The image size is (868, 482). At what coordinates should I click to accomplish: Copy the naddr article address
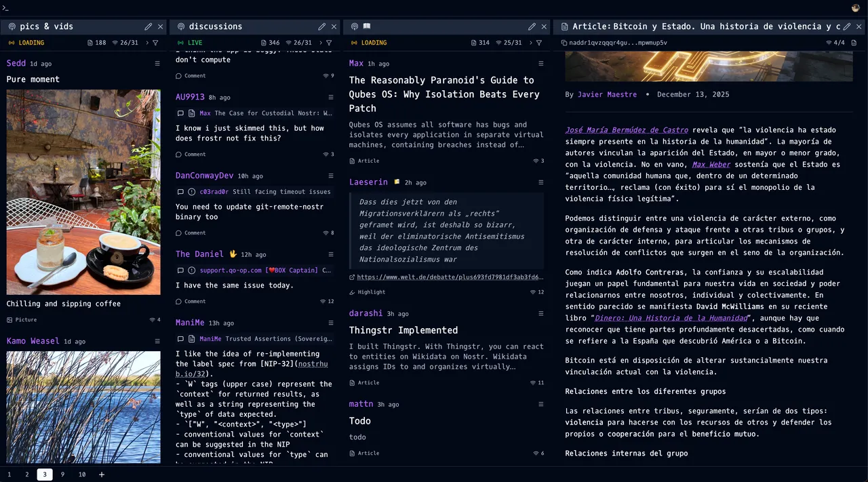tap(564, 43)
